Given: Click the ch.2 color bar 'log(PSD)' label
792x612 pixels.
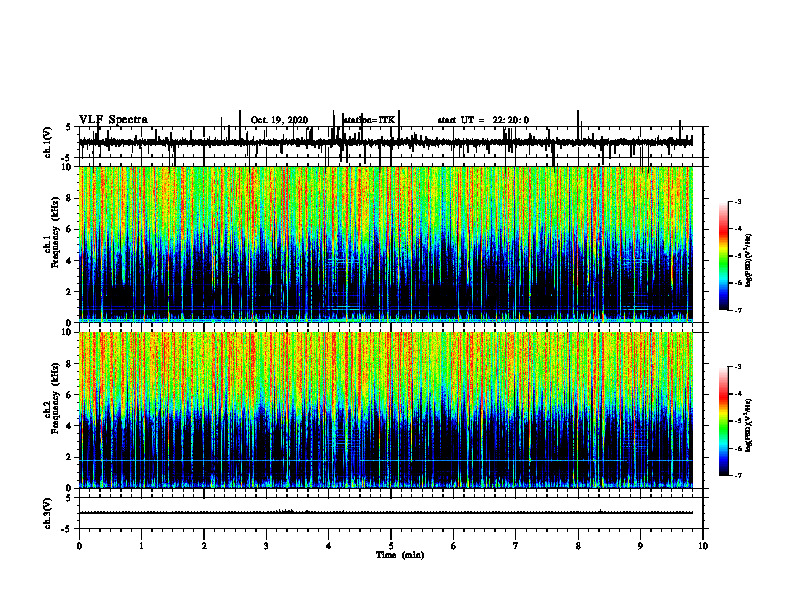Looking at the screenshot, I should [x=749, y=426].
